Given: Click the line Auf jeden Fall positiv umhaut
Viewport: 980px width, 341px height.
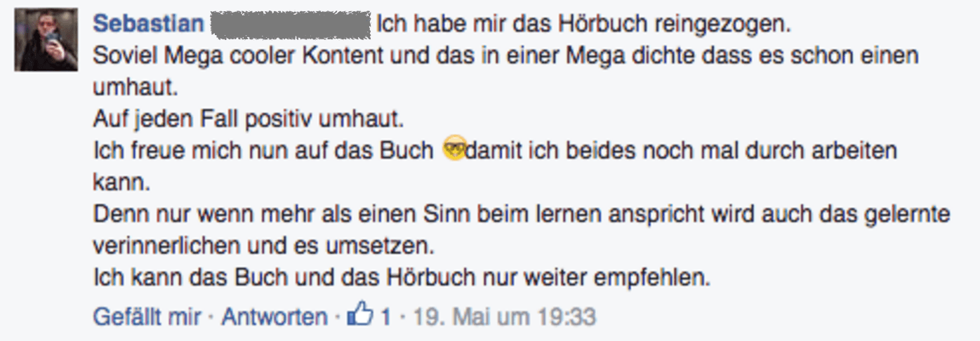Looking at the screenshot, I should [x=249, y=120].
